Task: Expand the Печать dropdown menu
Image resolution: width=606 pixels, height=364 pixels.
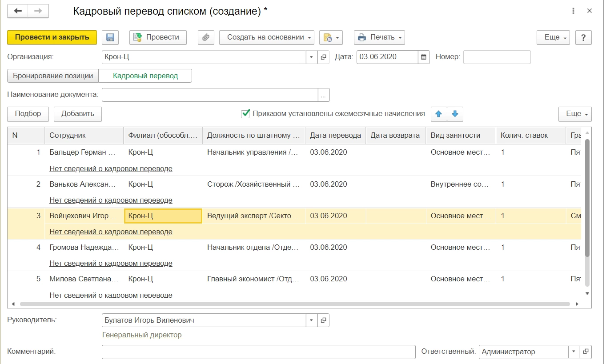Action: tap(379, 37)
